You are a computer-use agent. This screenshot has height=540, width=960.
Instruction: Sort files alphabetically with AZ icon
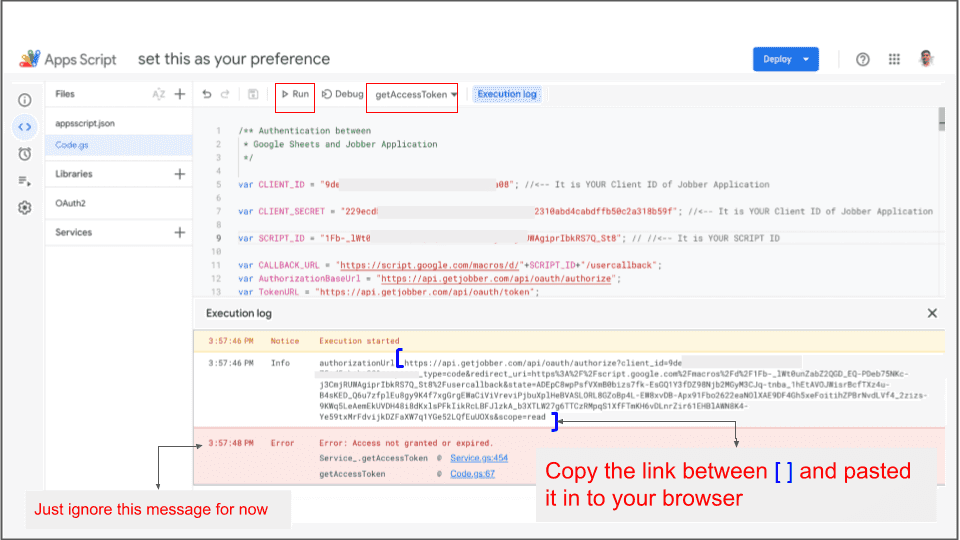click(x=158, y=94)
